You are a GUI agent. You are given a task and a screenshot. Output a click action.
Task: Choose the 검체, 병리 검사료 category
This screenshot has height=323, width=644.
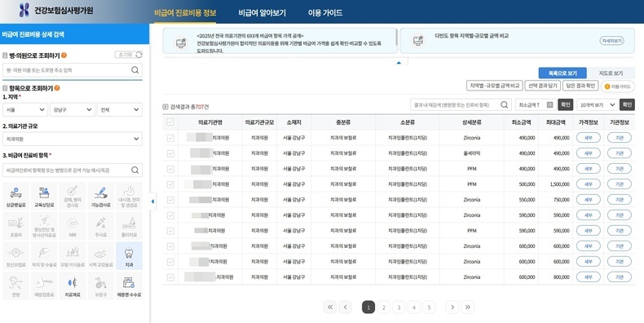pos(73,196)
